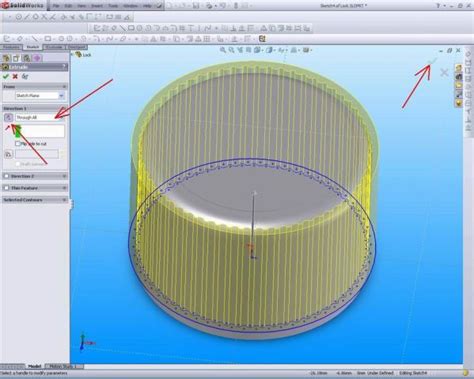Open the File menu
Image resolution: width=474 pixels, height=379 pixels.
[x=56, y=6]
